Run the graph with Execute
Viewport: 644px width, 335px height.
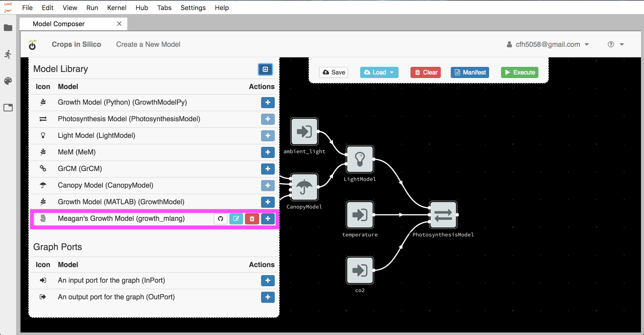(520, 72)
